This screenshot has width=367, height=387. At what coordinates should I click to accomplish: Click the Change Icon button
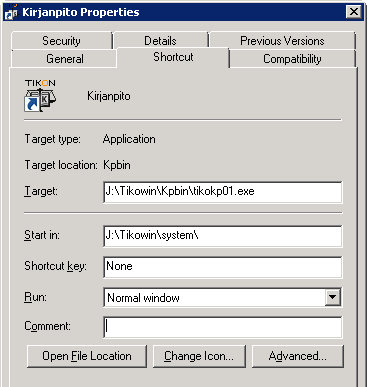pos(199,356)
